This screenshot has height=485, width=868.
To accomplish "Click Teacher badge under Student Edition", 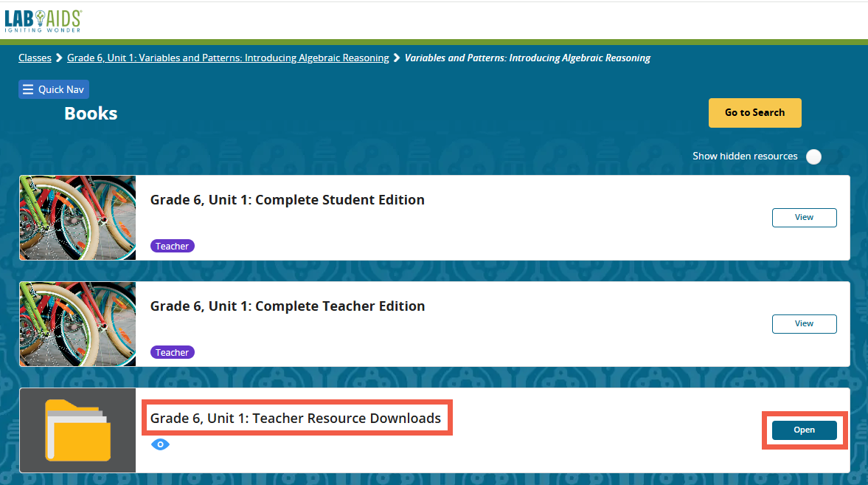I will click(173, 246).
